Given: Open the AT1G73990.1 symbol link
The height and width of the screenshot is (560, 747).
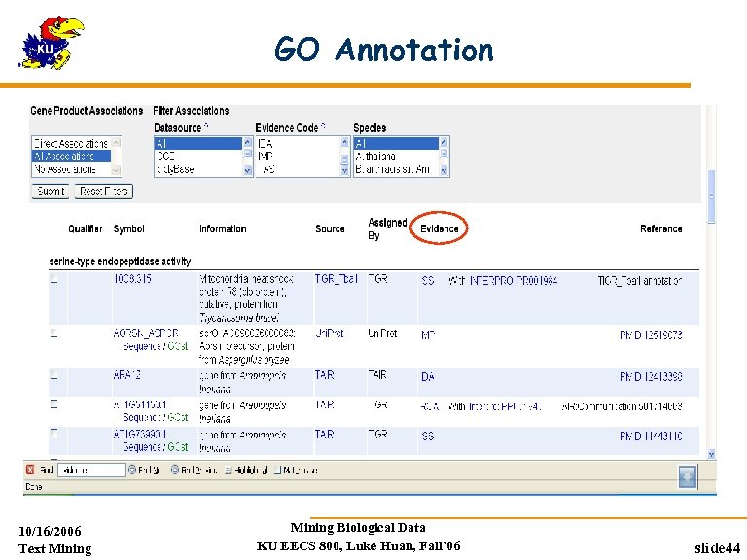Looking at the screenshot, I should tap(139, 434).
